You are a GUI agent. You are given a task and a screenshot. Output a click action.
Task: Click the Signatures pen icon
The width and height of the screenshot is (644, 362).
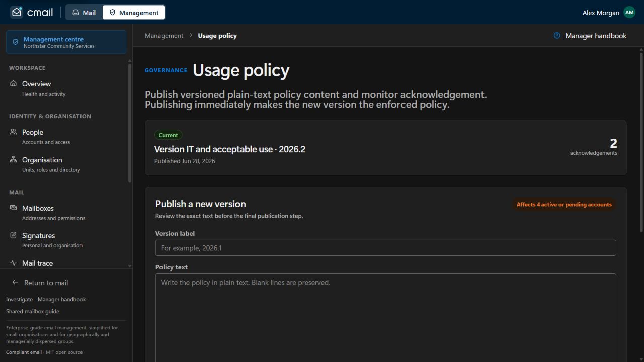coord(14,235)
